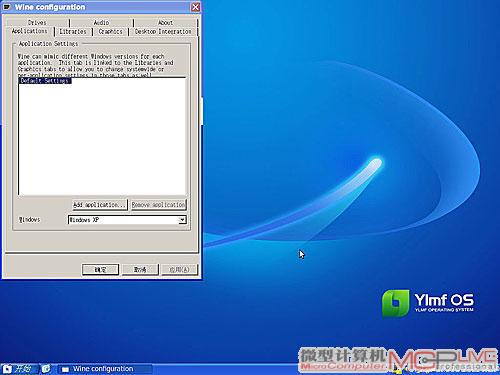Go to the Graphics tab
500x375 pixels.
point(110,32)
